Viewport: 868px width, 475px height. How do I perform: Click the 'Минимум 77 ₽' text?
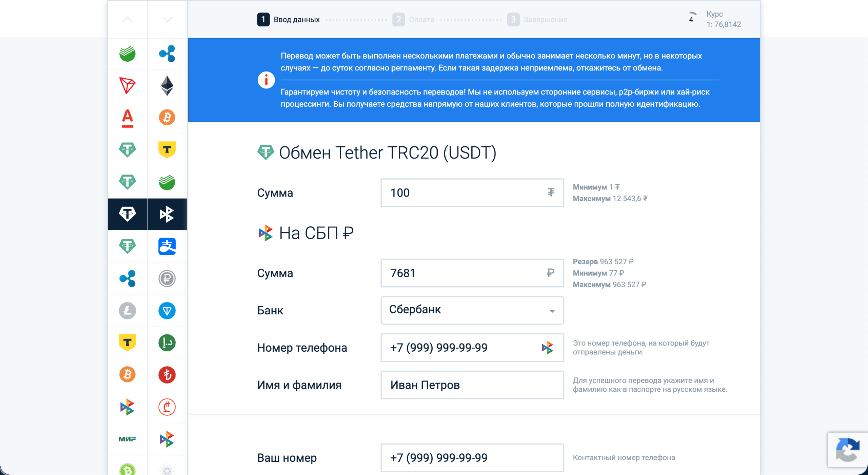click(598, 273)
